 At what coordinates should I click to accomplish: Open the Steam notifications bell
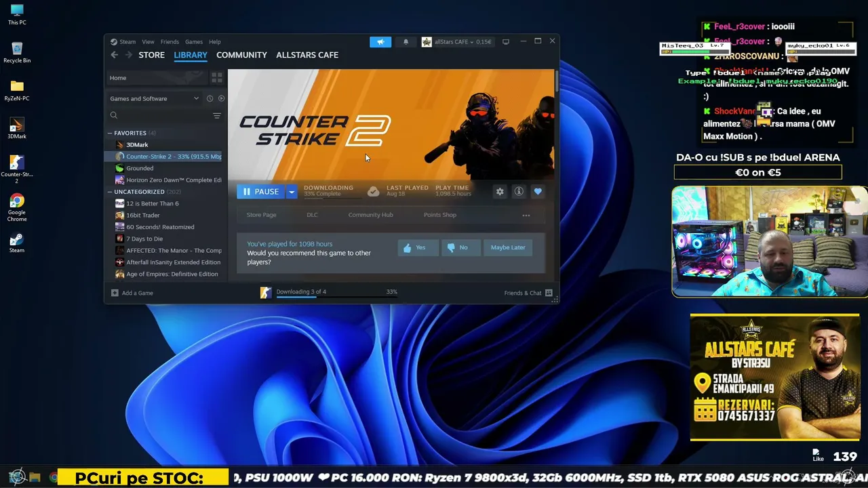click(x=406, y=42)
